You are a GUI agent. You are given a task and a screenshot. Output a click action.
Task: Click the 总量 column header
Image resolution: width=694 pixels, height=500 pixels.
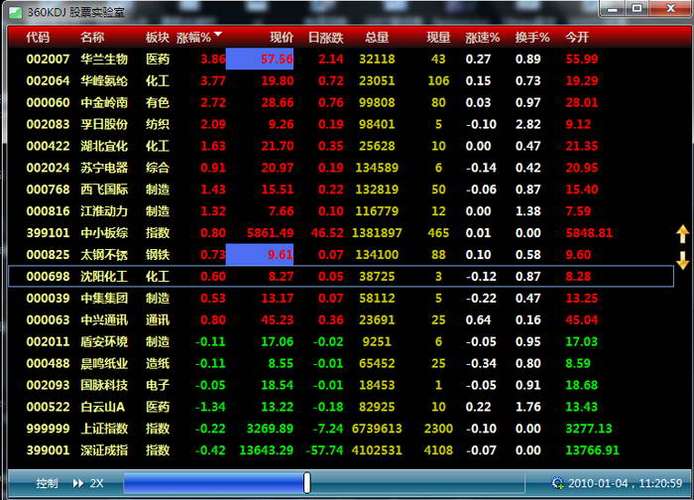377,37
